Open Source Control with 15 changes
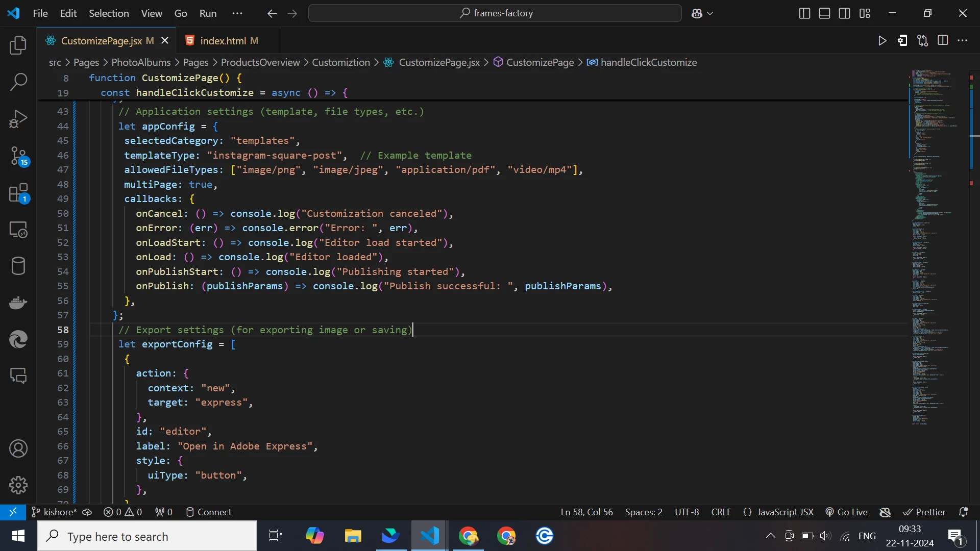Viewport: 980px width, 551px height. [x=18, y=156]
